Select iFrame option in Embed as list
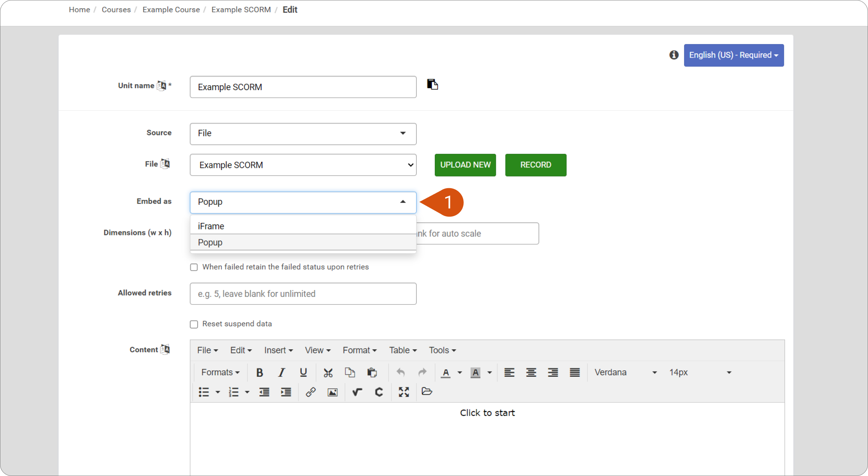This screenshot has height=476, width=868. click(x=303, y=226)
